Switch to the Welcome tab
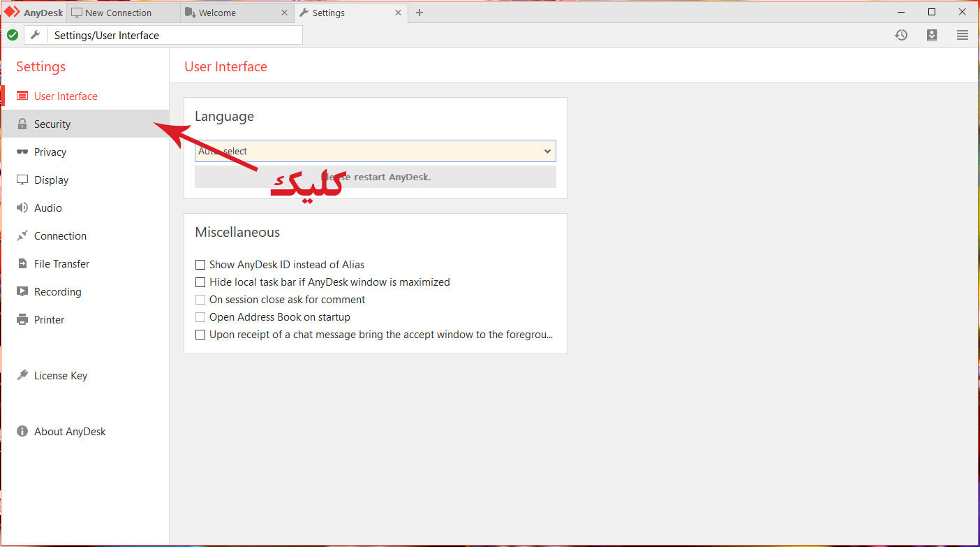The height and width of the screenshot is (547, 980). tap(216, 13)
